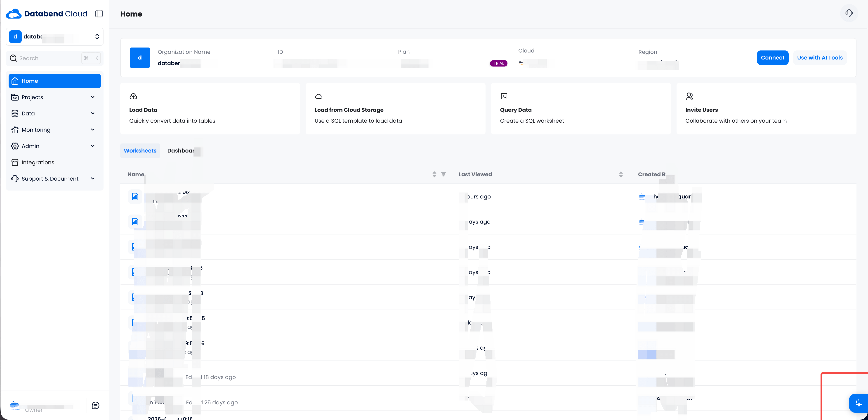Expand the Data chevron
The width and height of the screenshot is (868, 420).
93,113
